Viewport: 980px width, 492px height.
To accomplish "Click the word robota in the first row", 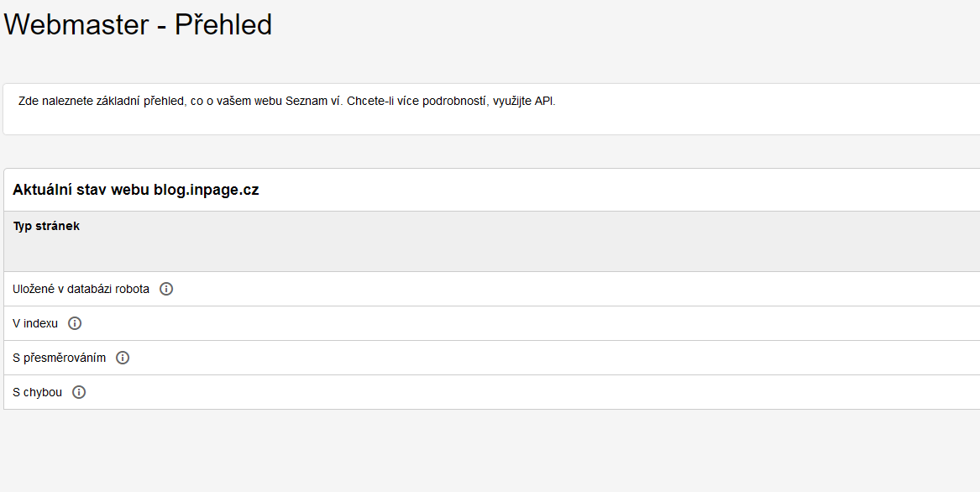I will point(133,289).
